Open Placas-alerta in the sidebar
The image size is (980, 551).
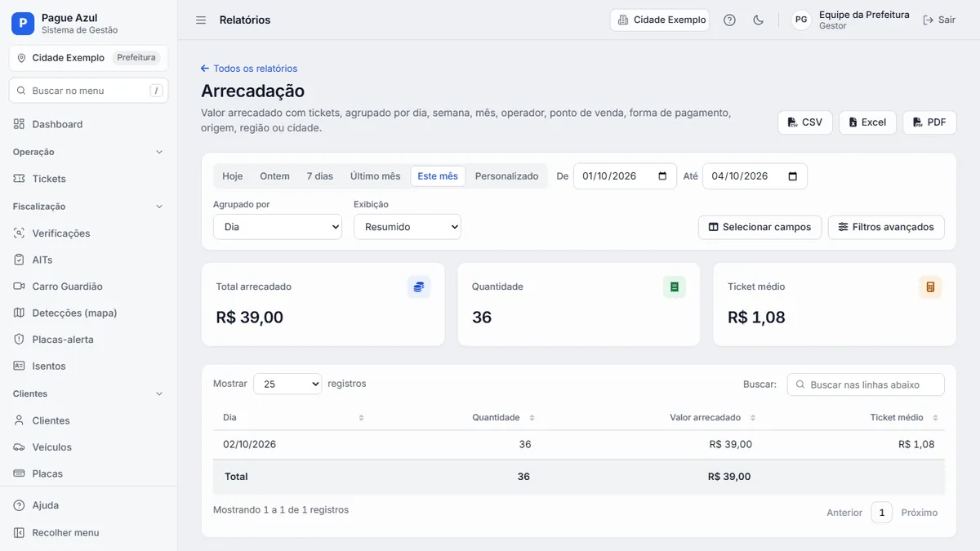[x=88, y=340]
